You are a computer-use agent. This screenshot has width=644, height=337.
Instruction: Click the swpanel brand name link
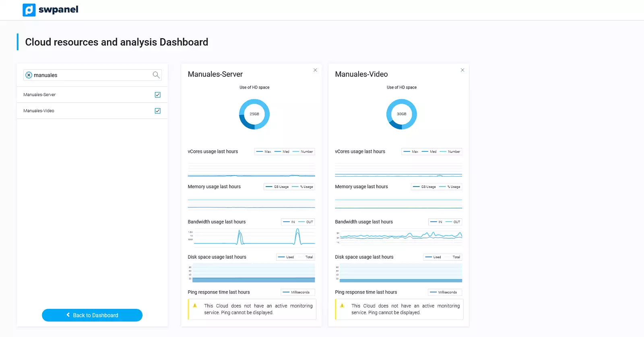(58, 10)
